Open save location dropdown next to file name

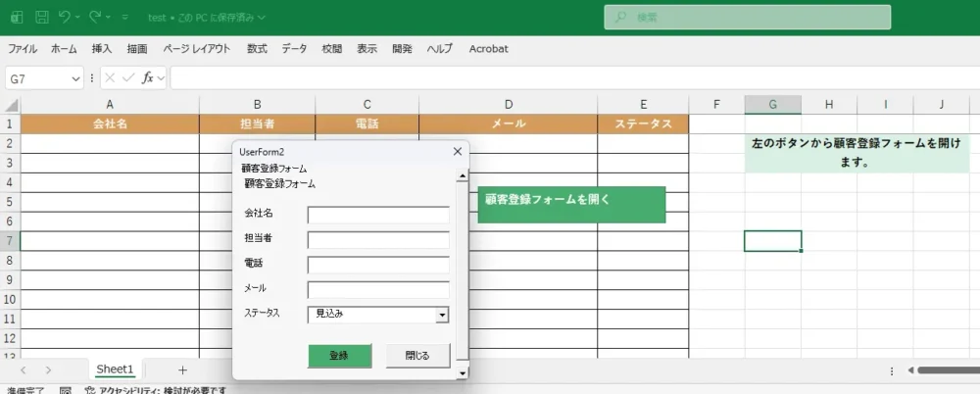click(x=262, y=19)
